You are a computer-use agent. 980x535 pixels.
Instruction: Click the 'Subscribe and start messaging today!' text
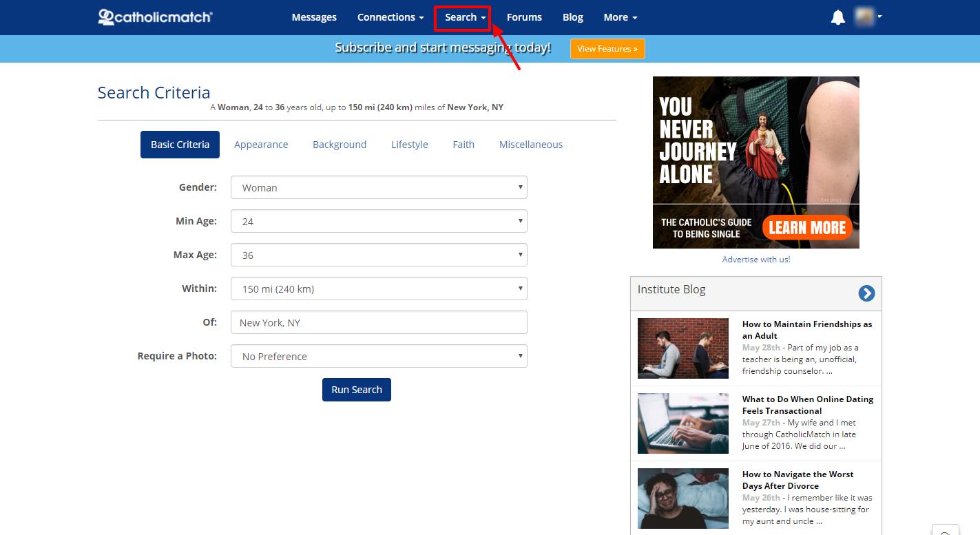tap(443, 48)
